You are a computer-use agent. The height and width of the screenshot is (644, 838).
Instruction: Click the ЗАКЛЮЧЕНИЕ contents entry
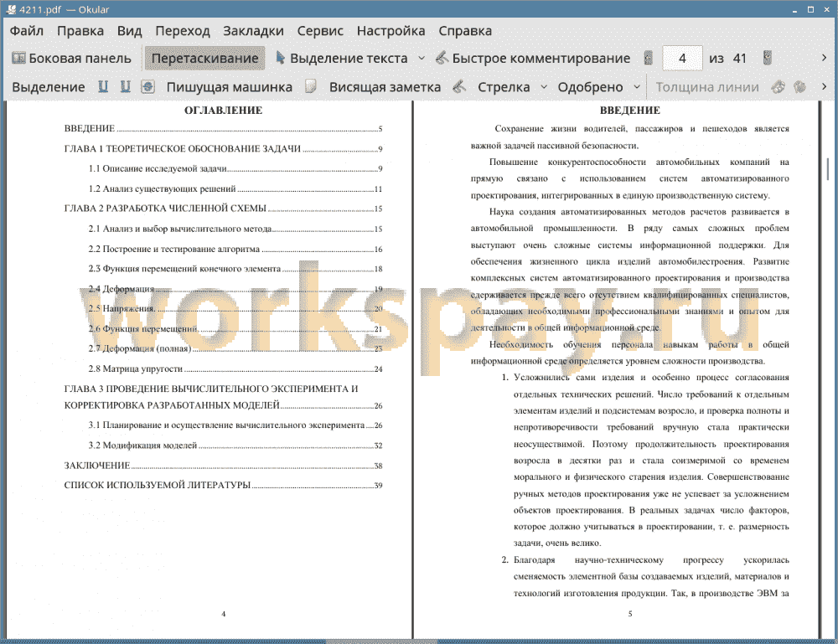pyautogui.click(x=223, y=466)
